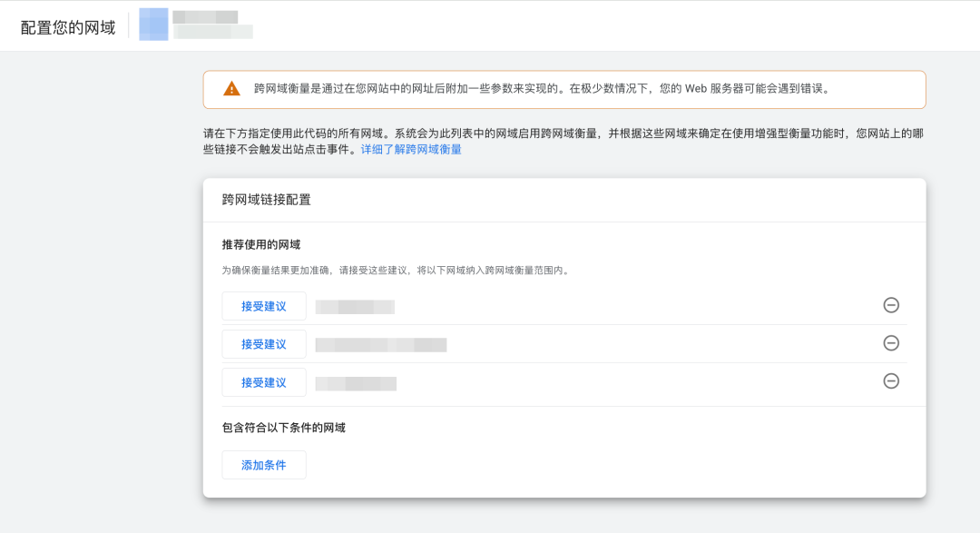
Task: Click the blurred blue property thumbnail in header
Action: pos(153,25)
